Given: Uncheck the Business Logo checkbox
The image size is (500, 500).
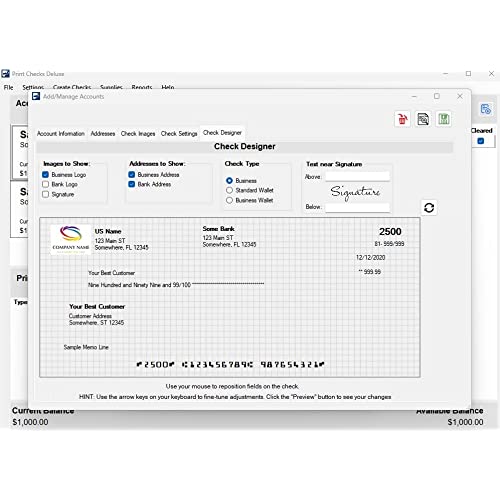Looking at the screenshot, I should [46, 175].
